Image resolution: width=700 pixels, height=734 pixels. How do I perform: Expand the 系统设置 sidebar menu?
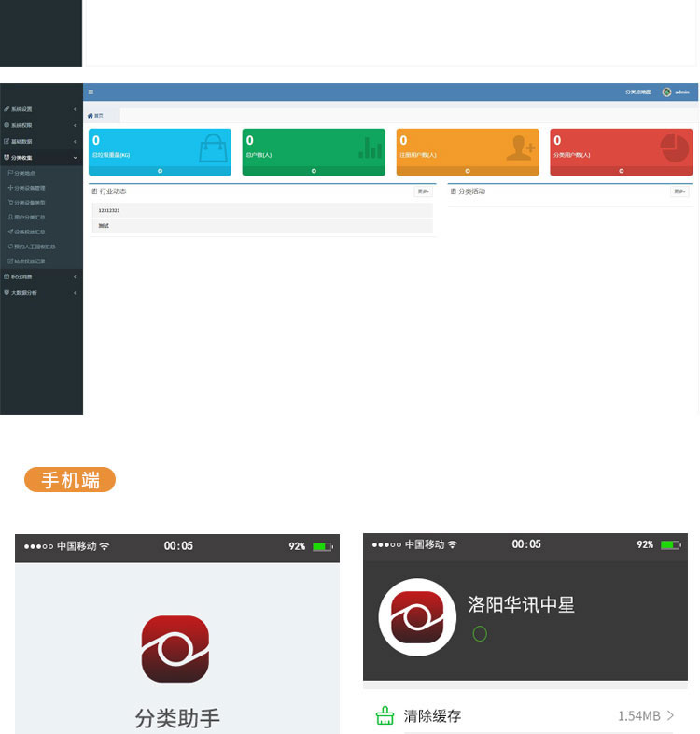tap(37, 109)
